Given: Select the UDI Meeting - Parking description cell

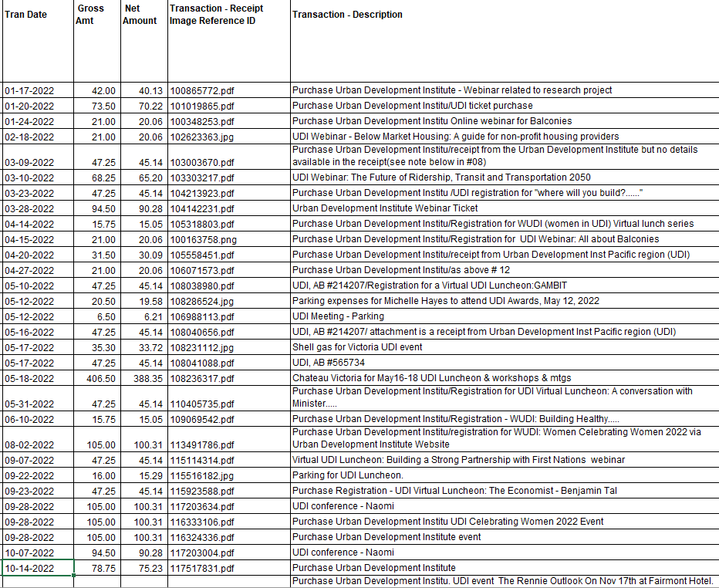Looking at the screenshot, I should pyautogui.click(x=337, y=316).
